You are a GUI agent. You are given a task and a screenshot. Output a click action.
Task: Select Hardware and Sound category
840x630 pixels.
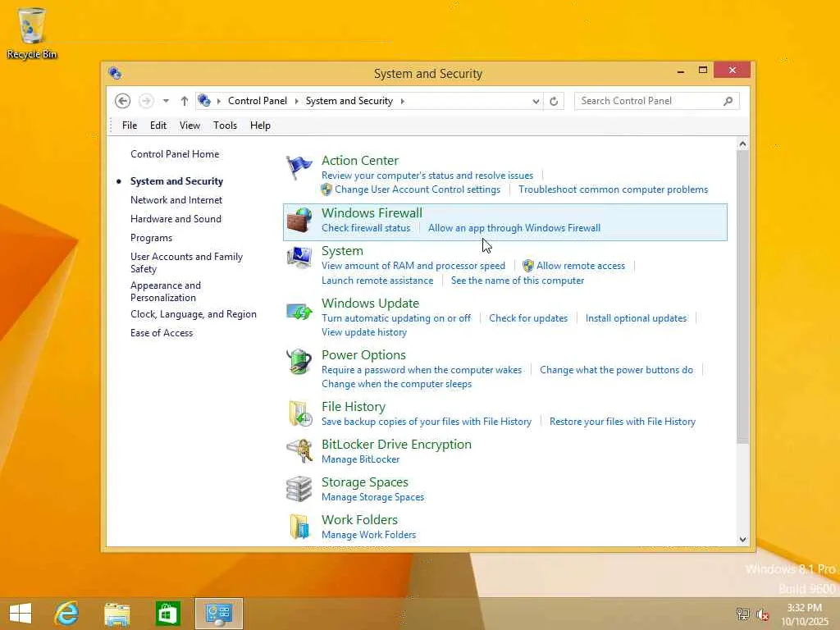coord(176,218)
